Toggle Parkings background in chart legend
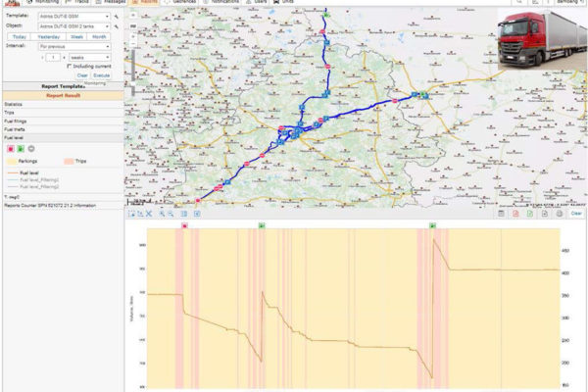This screenshot has width=588, height=392. [23, 162]
